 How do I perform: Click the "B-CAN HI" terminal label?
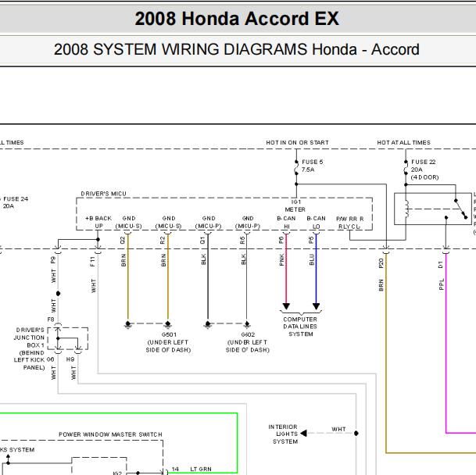[x=286, y=223]
